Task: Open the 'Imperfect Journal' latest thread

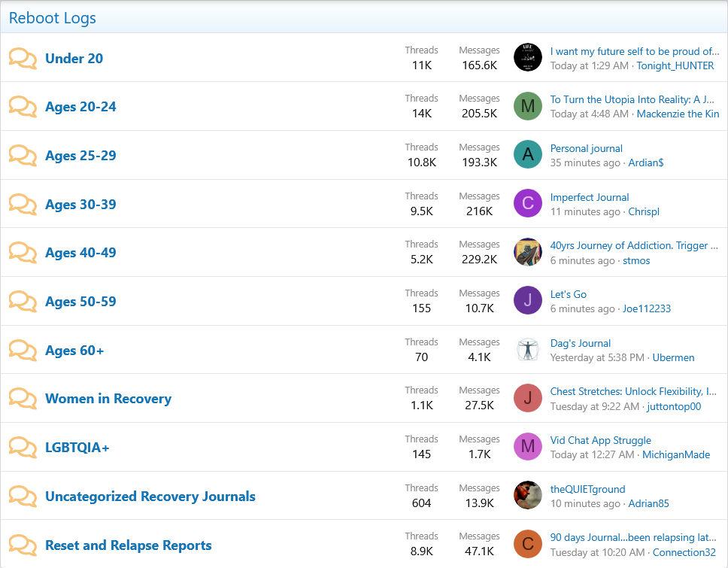Action: pyautogui.click(x=590, y=197)
